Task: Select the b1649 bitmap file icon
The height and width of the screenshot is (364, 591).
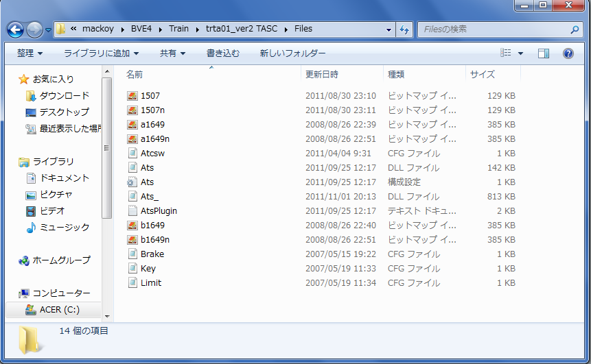Action: pos(132,225)
